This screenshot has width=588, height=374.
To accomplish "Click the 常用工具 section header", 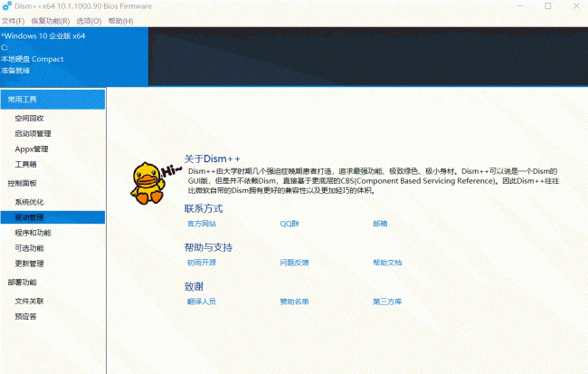I will (52, 100).
